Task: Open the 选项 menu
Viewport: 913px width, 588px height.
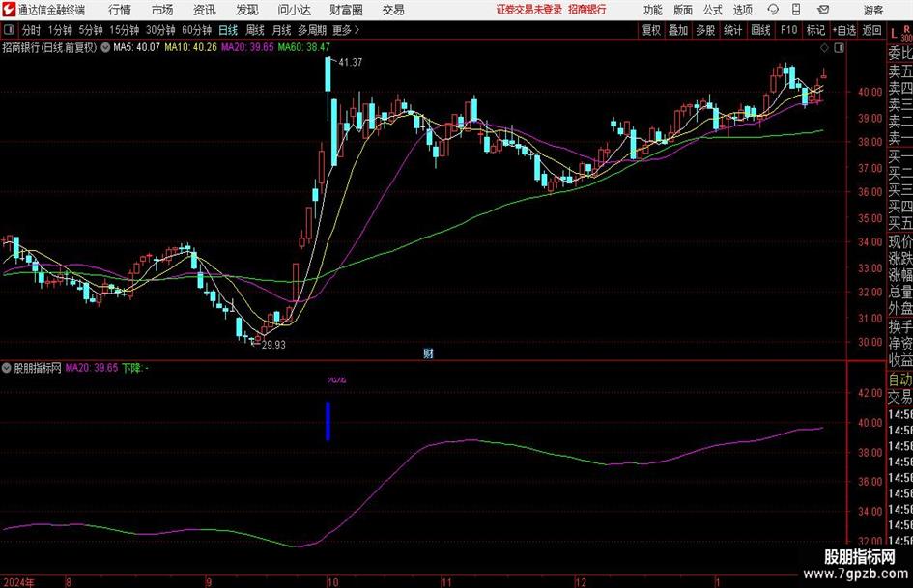Action: pos(743,10)
